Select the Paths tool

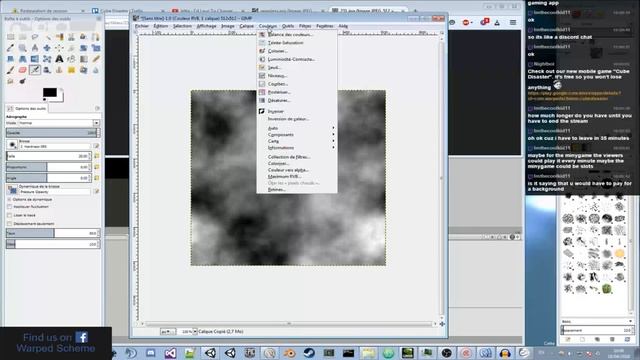coord(96,37)
